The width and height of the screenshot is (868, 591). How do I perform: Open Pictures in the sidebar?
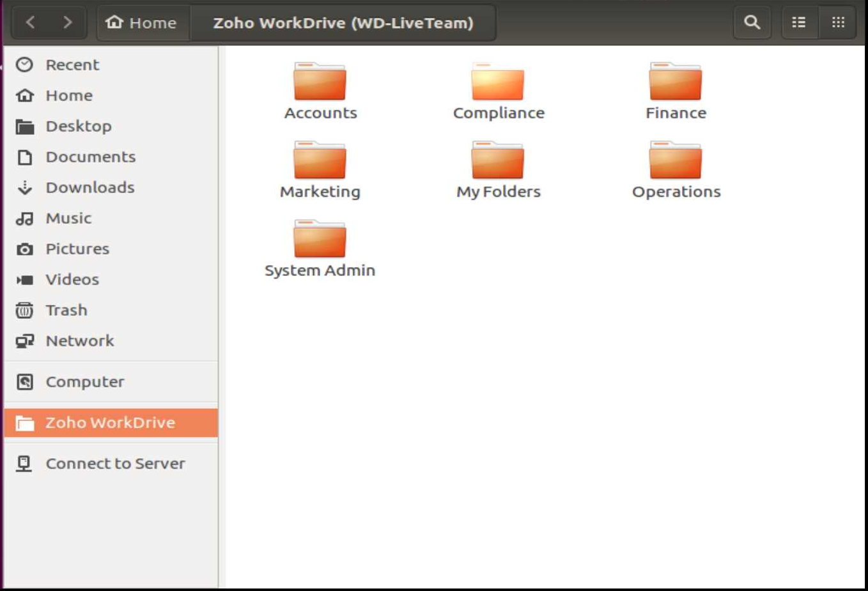[111, 249]
